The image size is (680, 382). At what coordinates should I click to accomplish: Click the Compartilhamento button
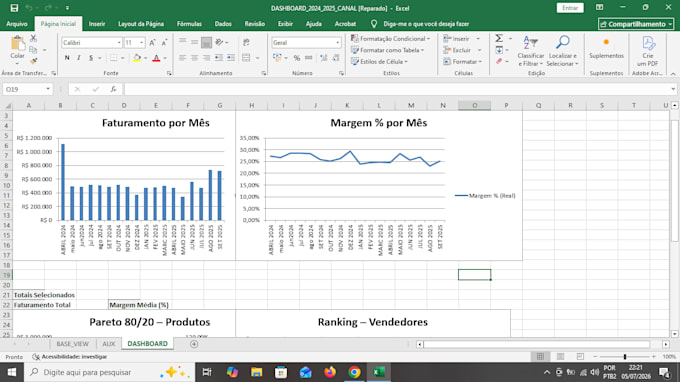click(x=636, y=24)
